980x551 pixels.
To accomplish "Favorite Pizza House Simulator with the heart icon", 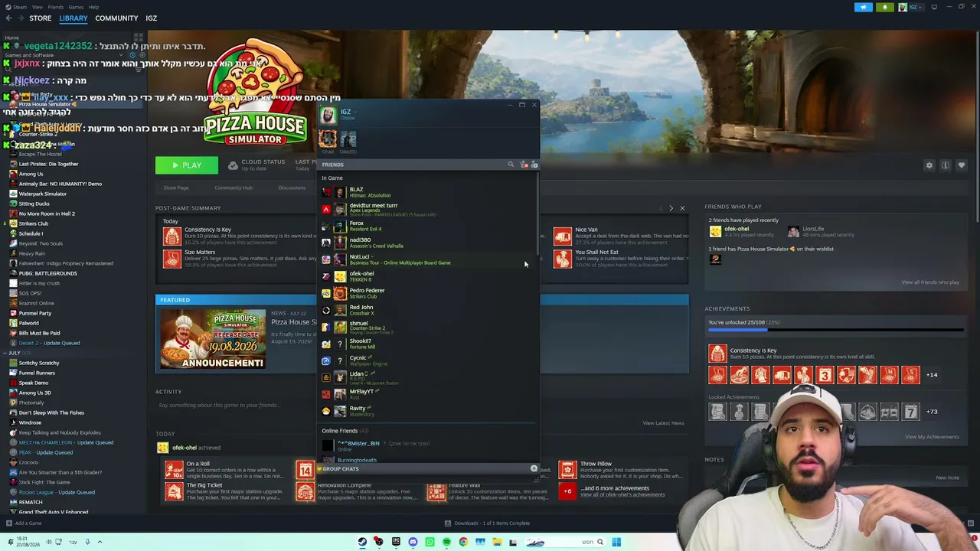I will [x=962, y=165].
